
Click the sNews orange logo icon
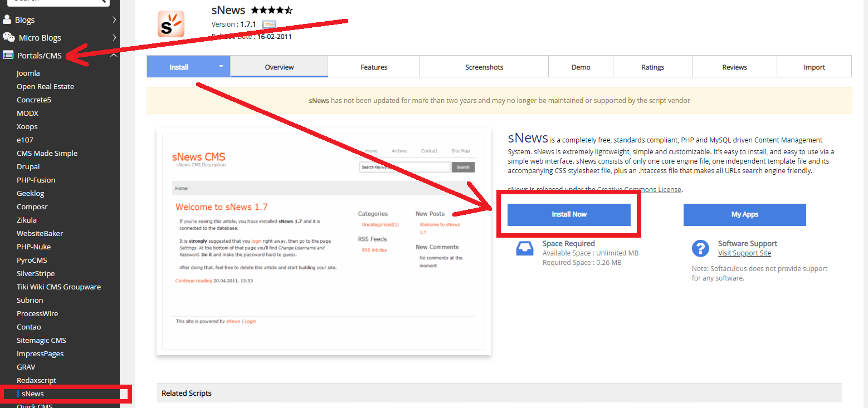coord(170,24)
